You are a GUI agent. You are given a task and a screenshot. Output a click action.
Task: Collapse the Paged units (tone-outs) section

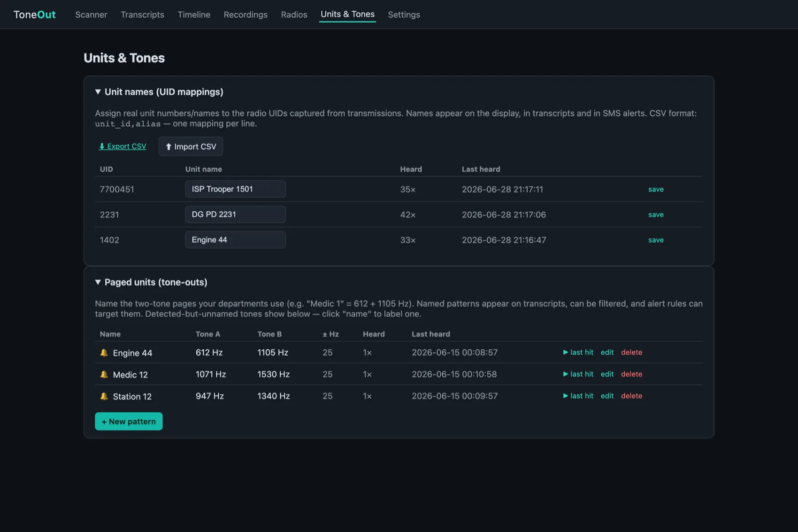coord(151,282)
